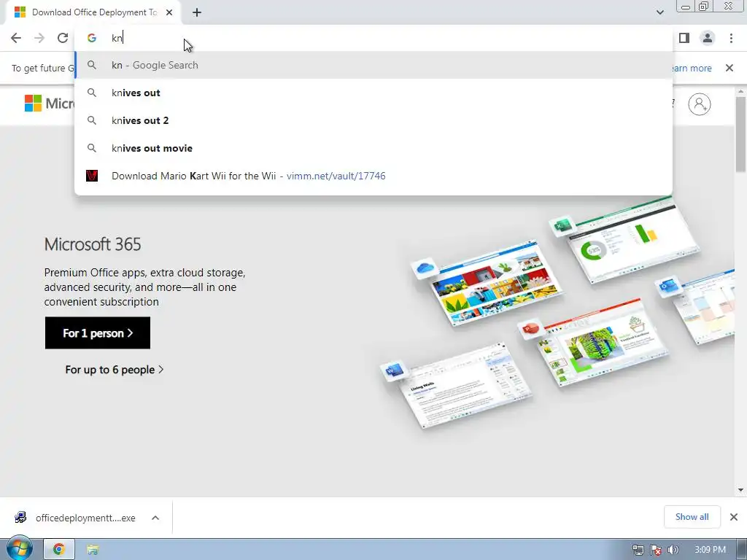Click the 'Microsoft 365' heading text
This screenshot has height=560, width=747.
[x=93, y=244]
